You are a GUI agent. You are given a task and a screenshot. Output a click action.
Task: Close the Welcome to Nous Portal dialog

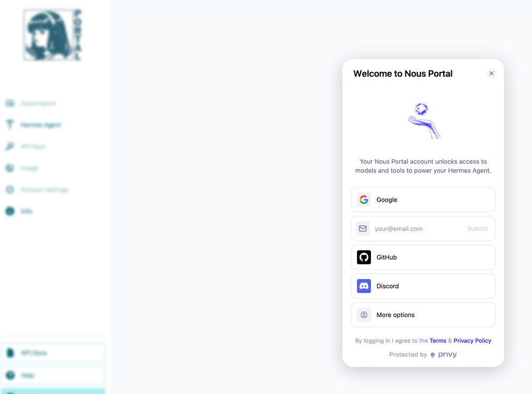491,73
